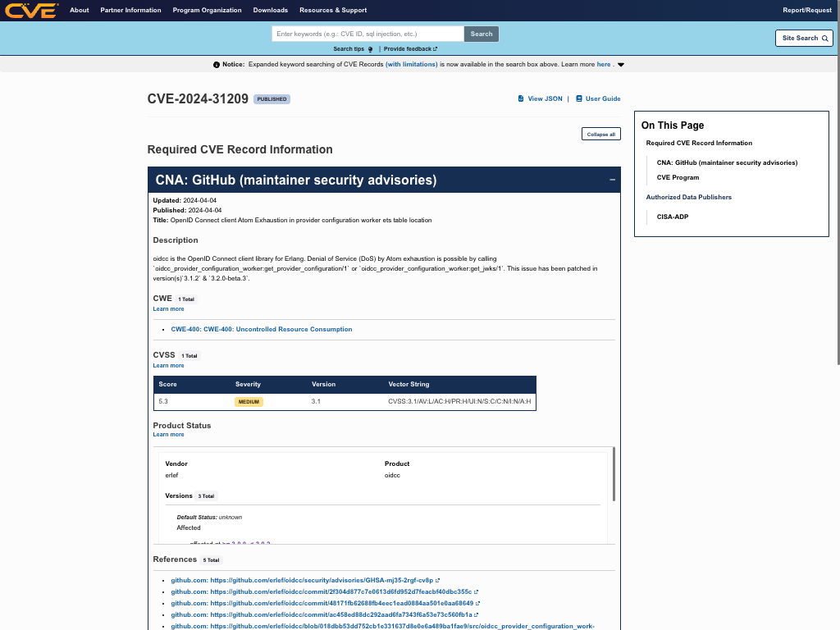Screen dimensions: 840x630
Task: Click external-link icon after commit ac458ed88dc2
Action: tap(477, 615)
